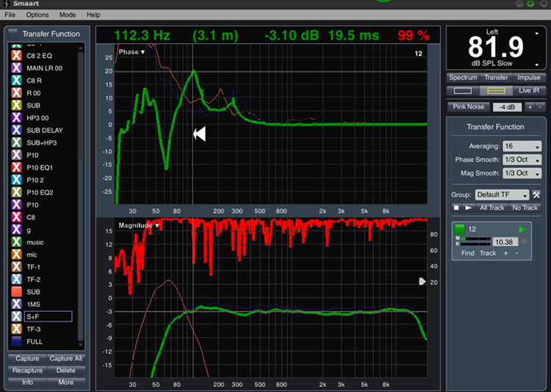The image size is (551, 392).
Task: Open the File menu
Action: click(x=10, y=15)
